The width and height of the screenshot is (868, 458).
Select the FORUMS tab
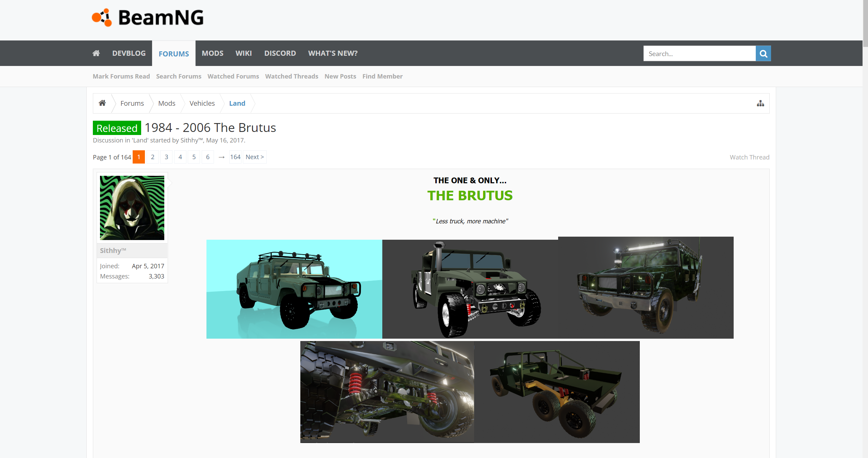click(x=174, y=54)
